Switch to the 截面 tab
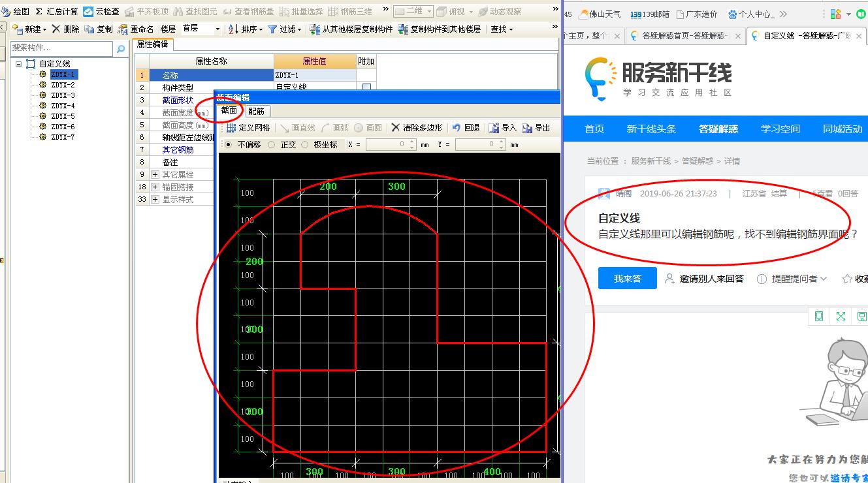Image resolution: width=868 pixels, height=483 pixels. click(x=229, y=111)
